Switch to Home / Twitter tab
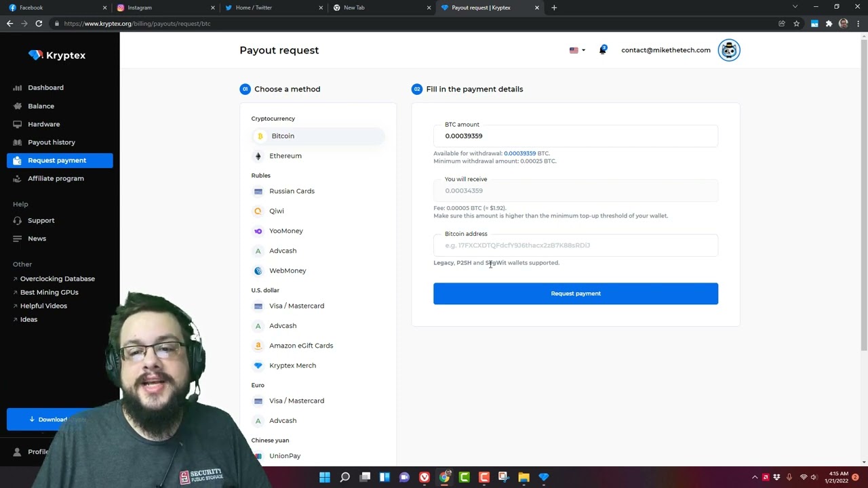This screenshot has height=488, width=868. pyautogui.click(x=271, y=7)
